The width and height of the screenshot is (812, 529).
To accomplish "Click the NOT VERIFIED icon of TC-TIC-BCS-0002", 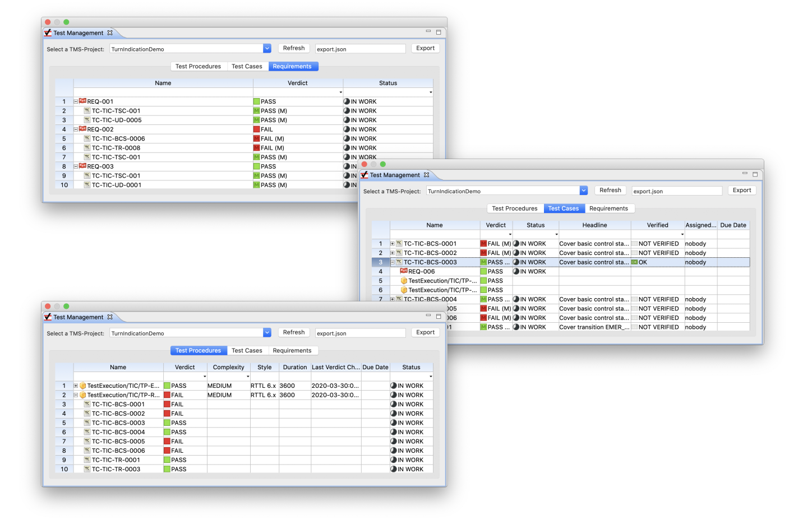I will click(635, 253).
